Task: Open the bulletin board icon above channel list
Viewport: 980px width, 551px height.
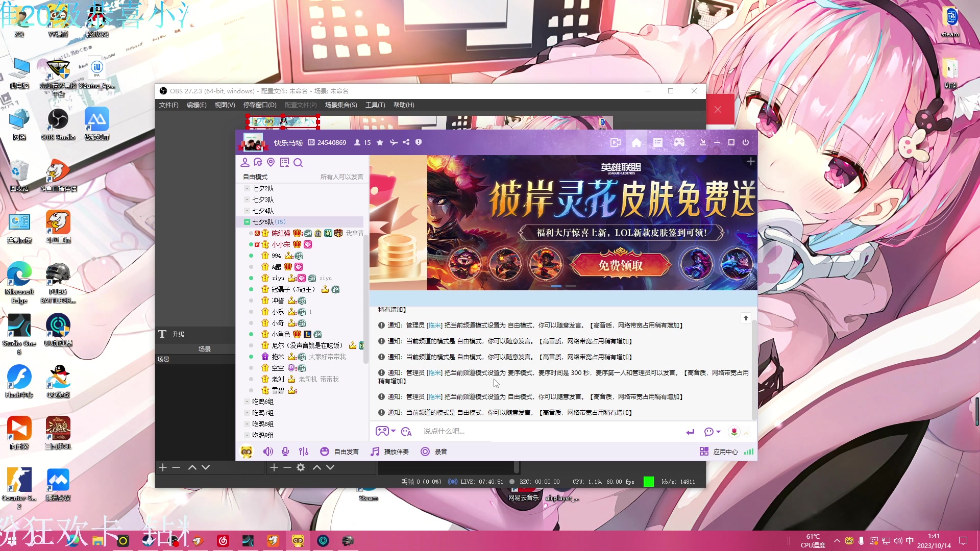Action: (x=284, y=162)
